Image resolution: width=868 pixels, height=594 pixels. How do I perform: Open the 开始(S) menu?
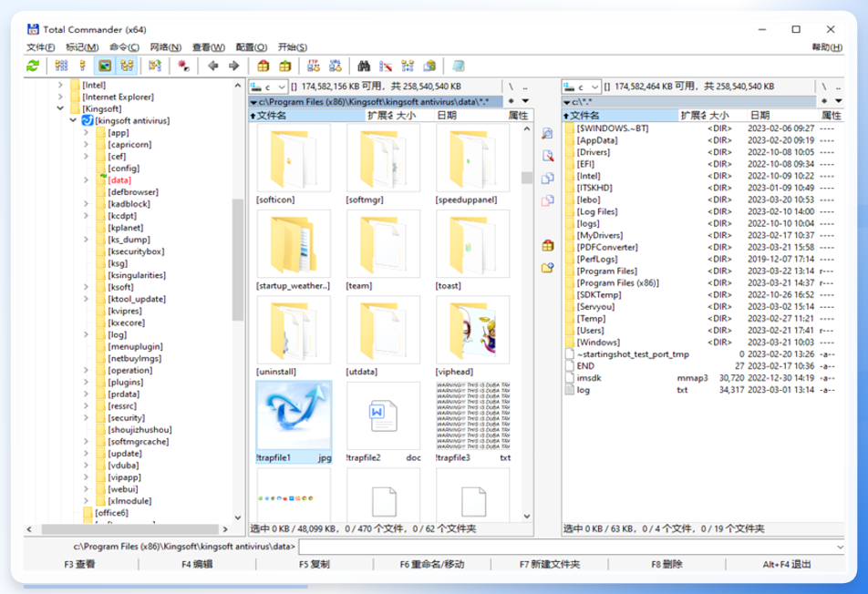293,47
